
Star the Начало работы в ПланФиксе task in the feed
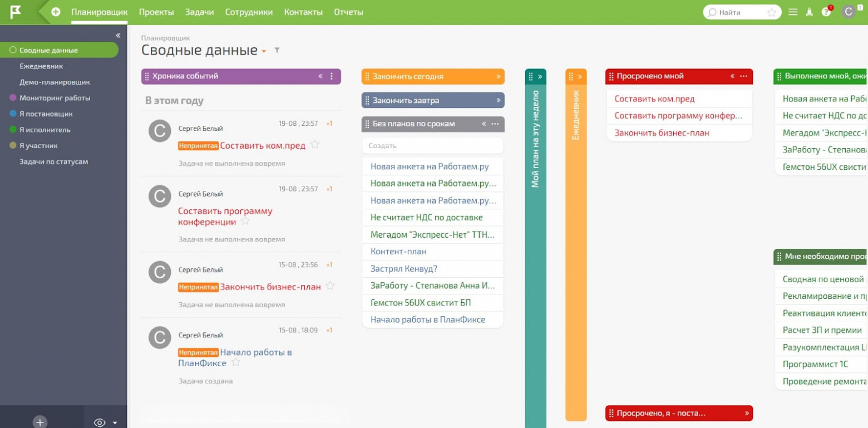pyautogui.click(x=236, y=362)
